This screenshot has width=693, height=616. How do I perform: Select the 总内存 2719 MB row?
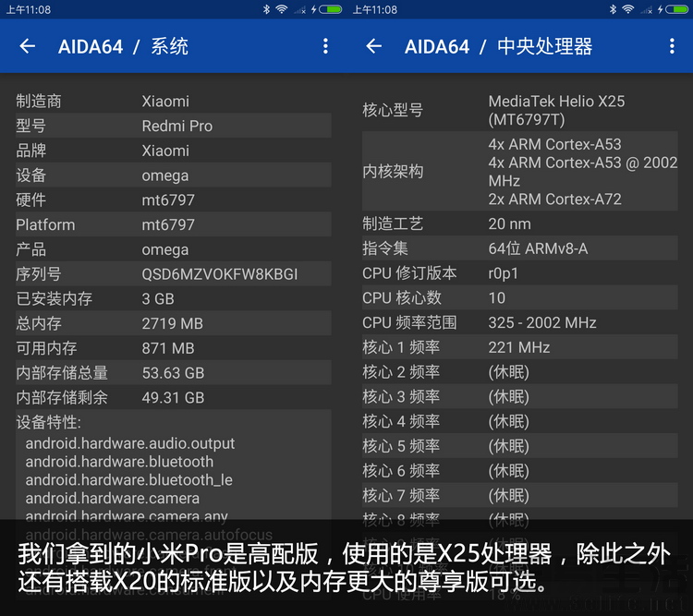pyautogui.click(x=174, y=324)
